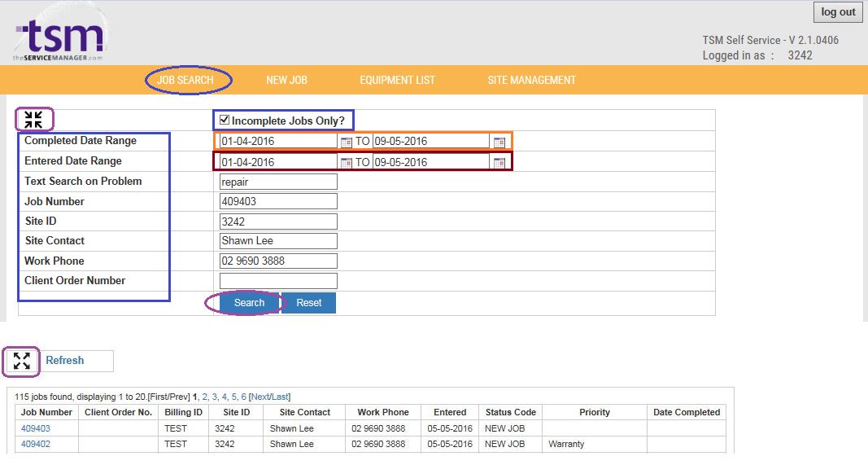Open calendar for Entered Date Range end
The image size is (868, 465).
click(499, 162)
